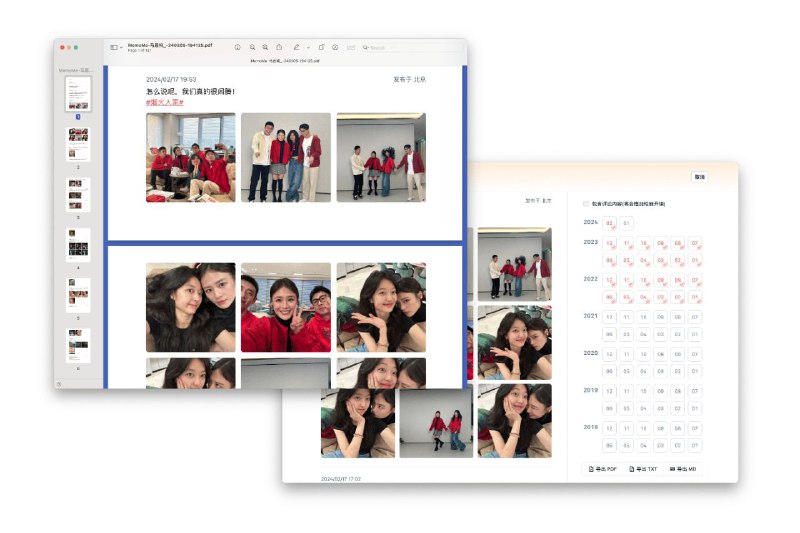Deselect month 12 of year 2023
Screen dimensions: 800x533
(x=609, y=243)
